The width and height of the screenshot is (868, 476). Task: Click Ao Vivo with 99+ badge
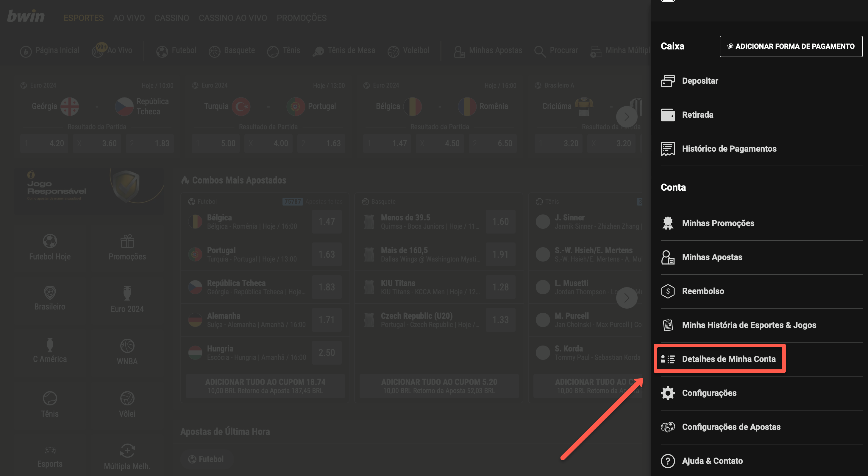point(113,51)
